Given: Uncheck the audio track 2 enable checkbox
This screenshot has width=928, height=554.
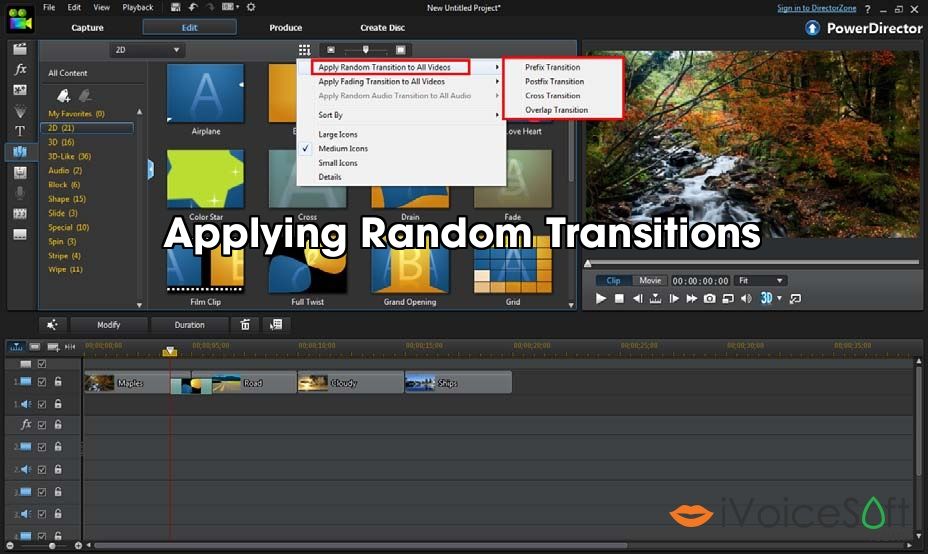Looking at the screenshot, I should pos(42,470).
